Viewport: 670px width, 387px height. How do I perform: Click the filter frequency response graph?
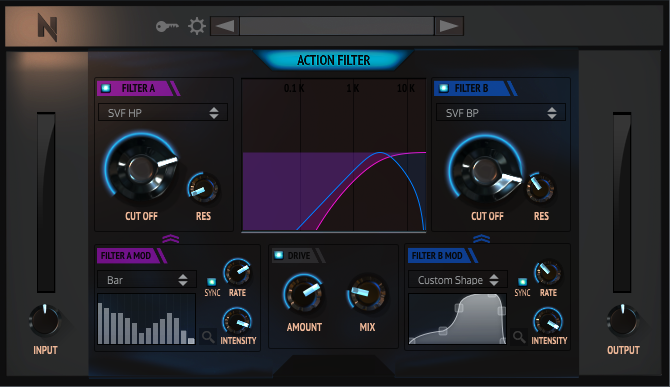(334, 155)
